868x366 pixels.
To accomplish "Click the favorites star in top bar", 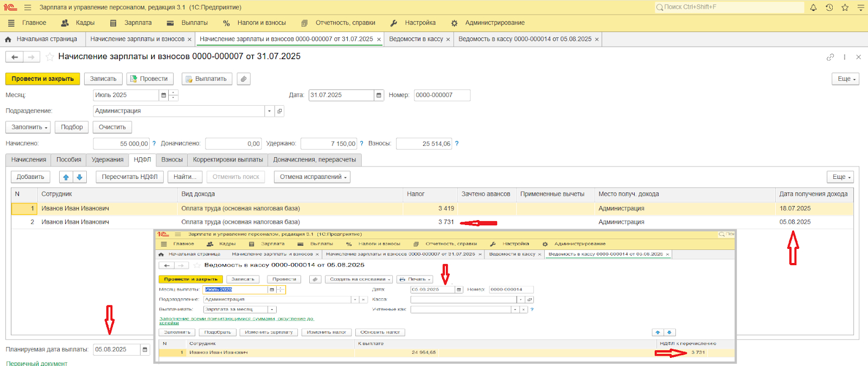I will [x=845, y=8].
